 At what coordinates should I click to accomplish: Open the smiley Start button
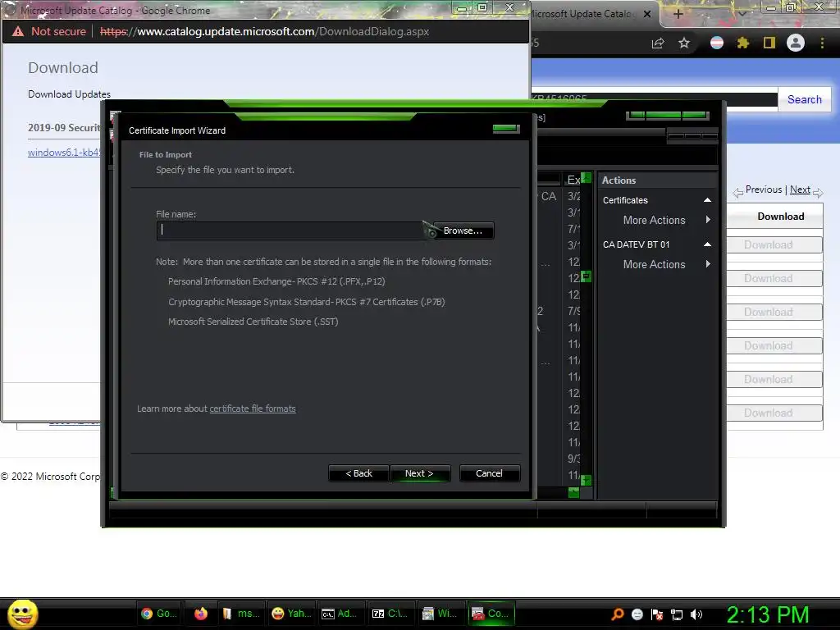[x=22, y=614]
